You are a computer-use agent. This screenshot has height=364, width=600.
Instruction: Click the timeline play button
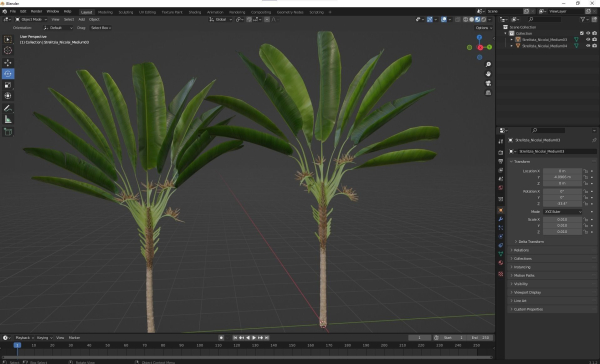pyautogui.click(x=254, y=338)
